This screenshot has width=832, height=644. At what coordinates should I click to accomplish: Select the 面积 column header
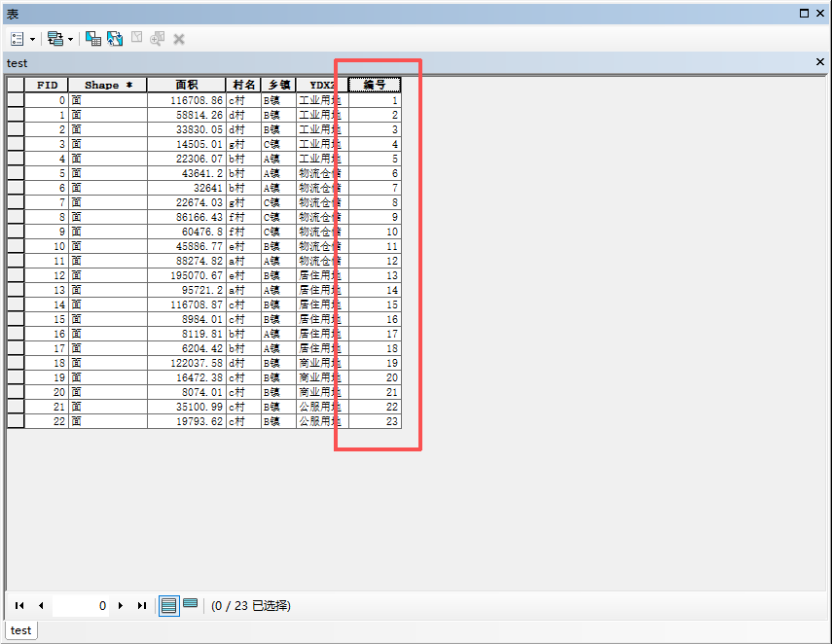(x=186, y=85)
